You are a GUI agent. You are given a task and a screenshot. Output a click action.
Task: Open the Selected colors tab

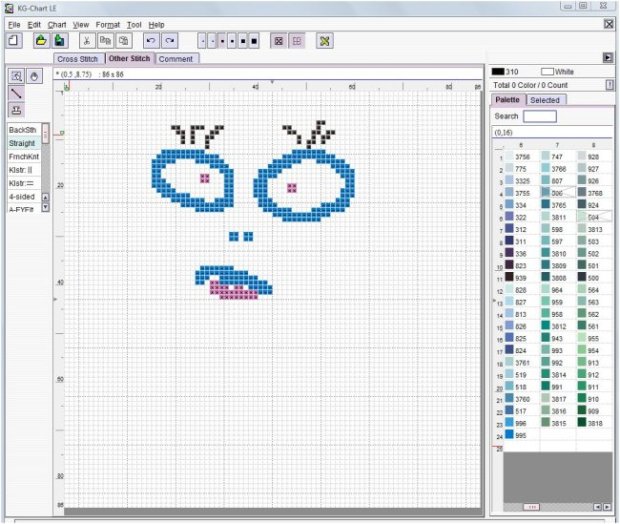545,100
